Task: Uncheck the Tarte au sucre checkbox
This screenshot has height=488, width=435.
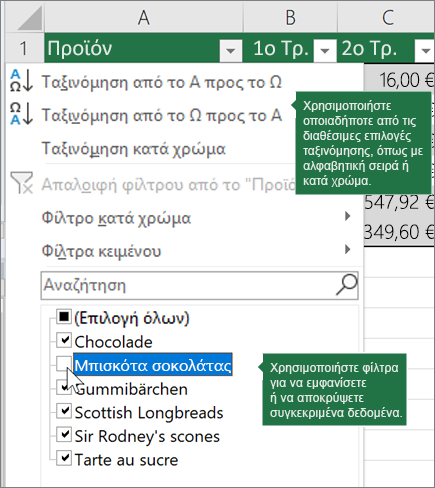Action: pos(64,458)
